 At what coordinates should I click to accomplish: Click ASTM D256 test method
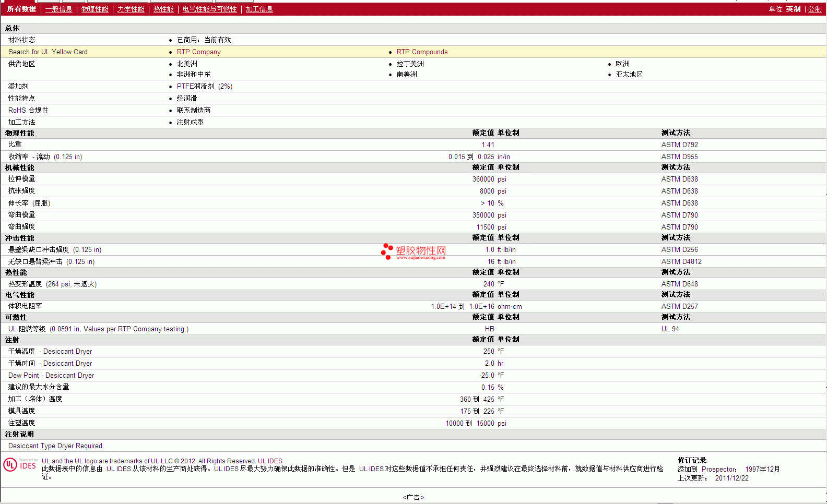coord(680,250)
